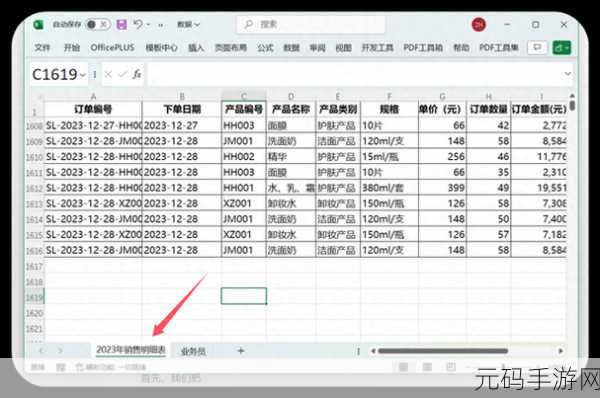The height and width of the screenshot is (398, 600).
Task: Open the 数据 ribbon tab
Action: pos(291,47)
